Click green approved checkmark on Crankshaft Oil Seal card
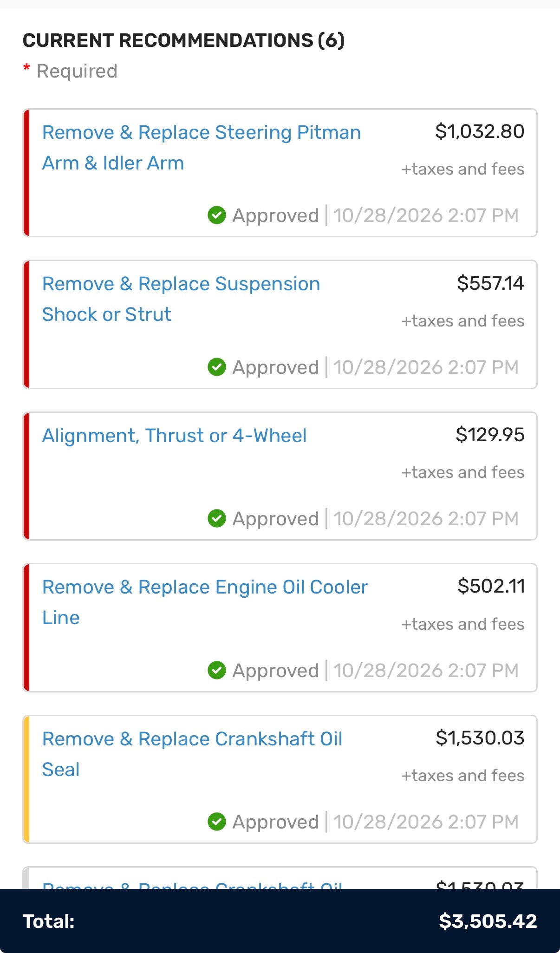560x953 pixels. 217,822
